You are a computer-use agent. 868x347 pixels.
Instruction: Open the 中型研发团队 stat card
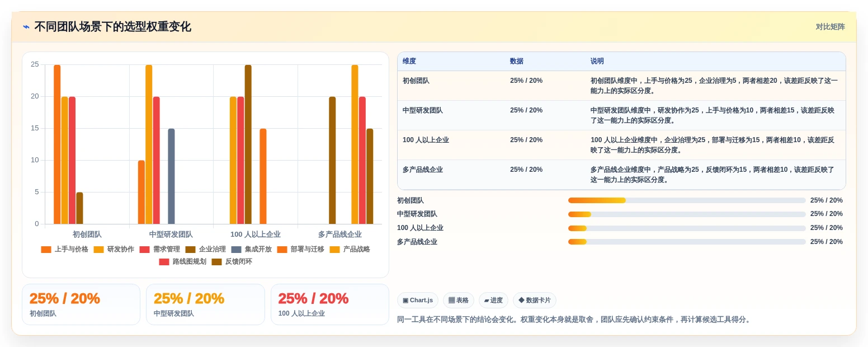205,304
